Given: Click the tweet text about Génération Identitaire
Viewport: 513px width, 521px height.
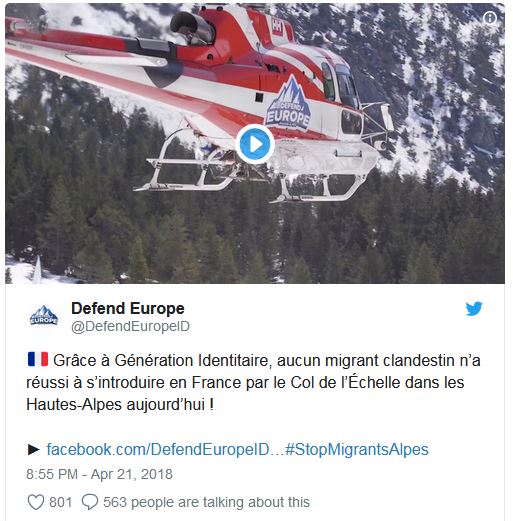Looking at the screenshot, I should tap(253, 382).
